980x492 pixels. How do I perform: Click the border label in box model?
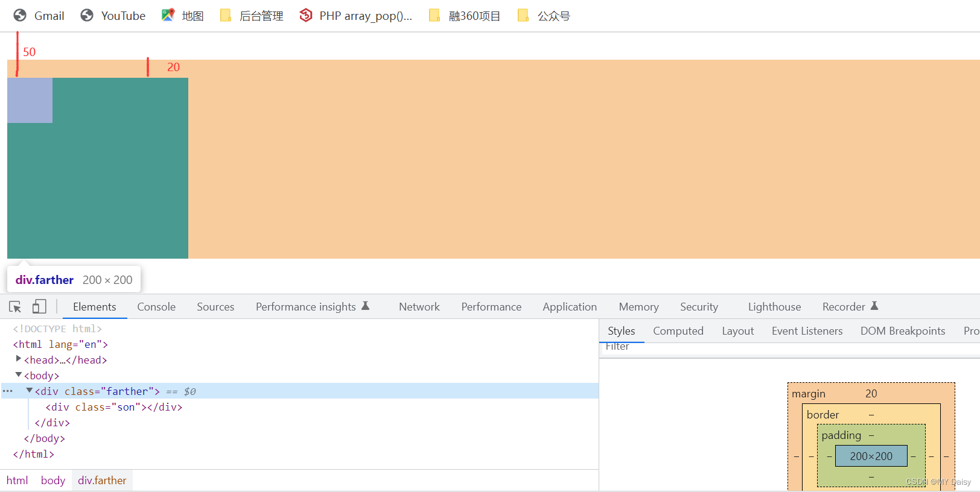(822, 415)
